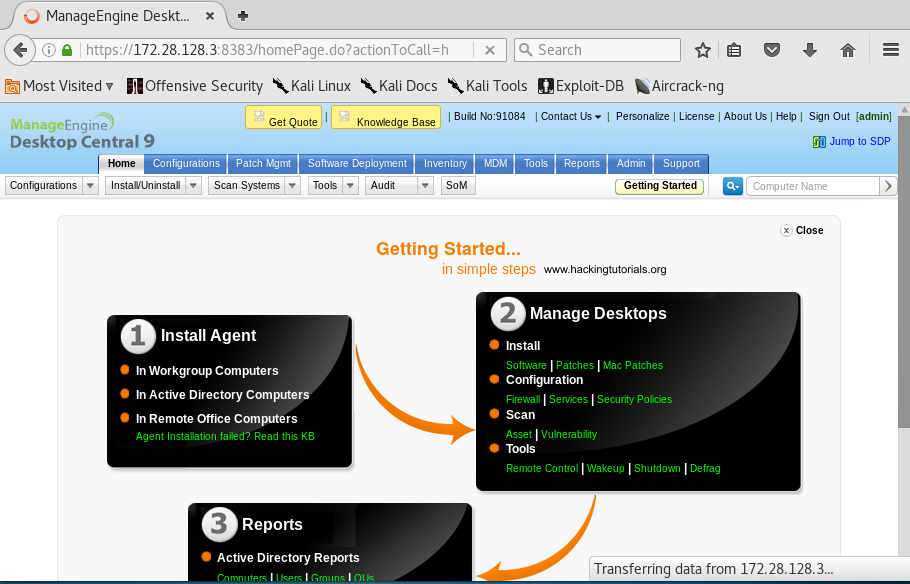
Task: Focus the Computer Name search field
Action: (812, 186)
